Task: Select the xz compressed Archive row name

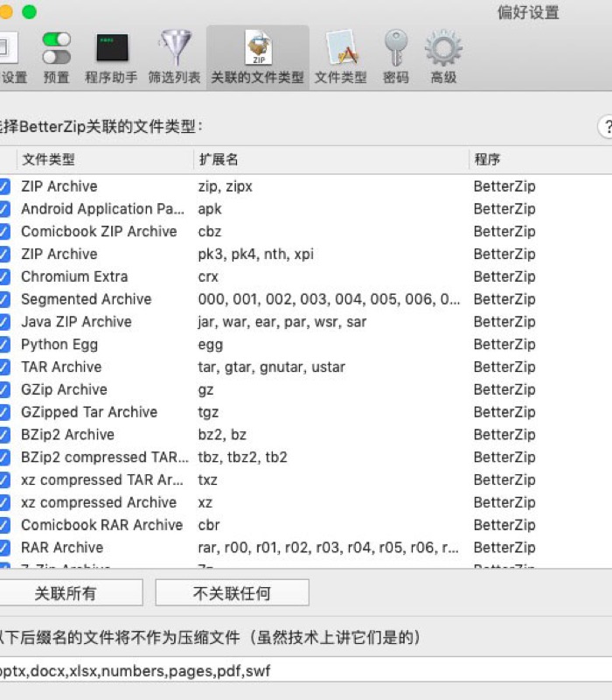Action: coord(99,502)
